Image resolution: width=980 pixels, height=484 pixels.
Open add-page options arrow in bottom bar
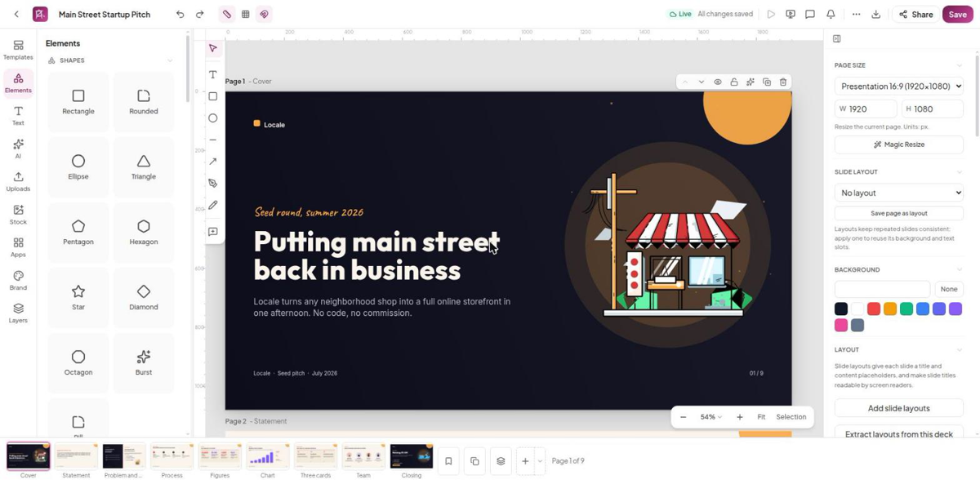point(540,461)
